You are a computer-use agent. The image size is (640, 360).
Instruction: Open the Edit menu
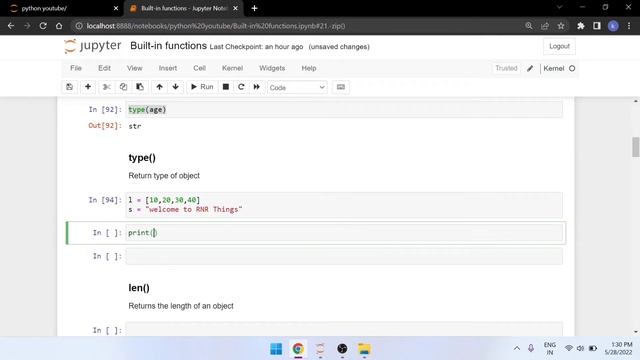[x=104, y=68]
